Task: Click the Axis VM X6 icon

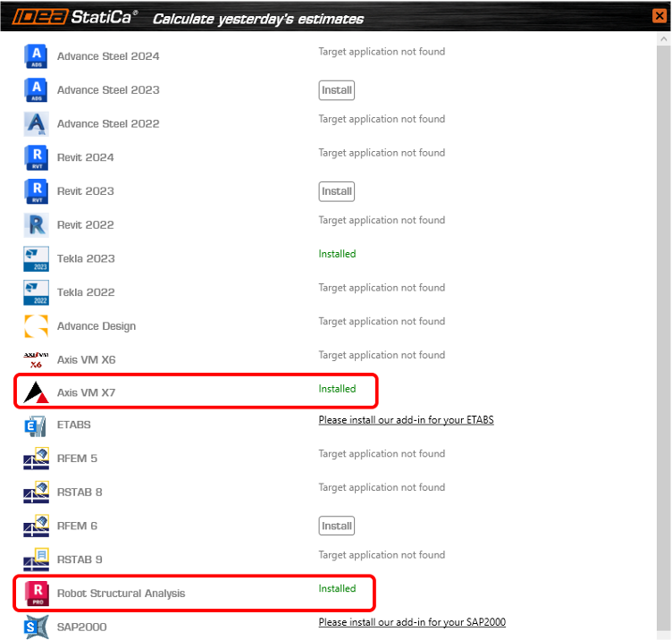Action: (x=36, y=359)
